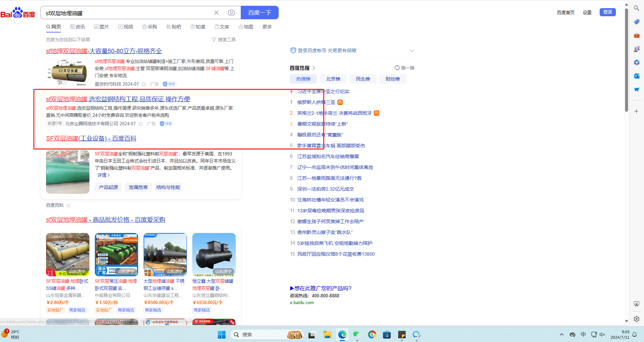This screenshot has height=342, width=644.
Task: Open the Outlook icon in the sidebar
Action: tap(637, 76)
